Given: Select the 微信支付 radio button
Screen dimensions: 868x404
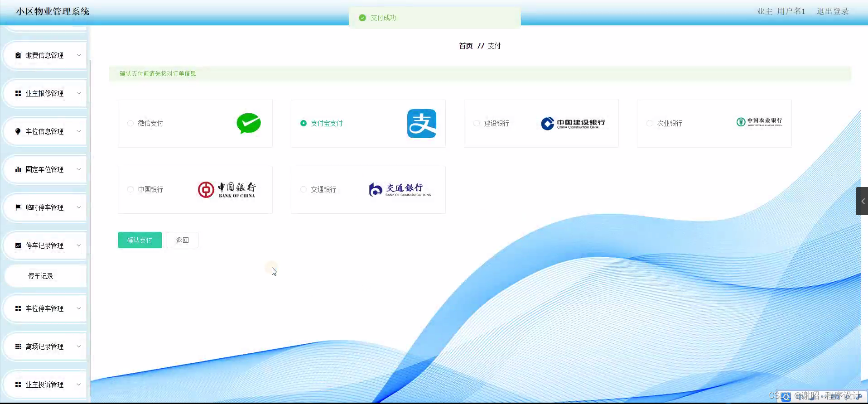Looking at the screenshot, I should (x=130, y=123).
